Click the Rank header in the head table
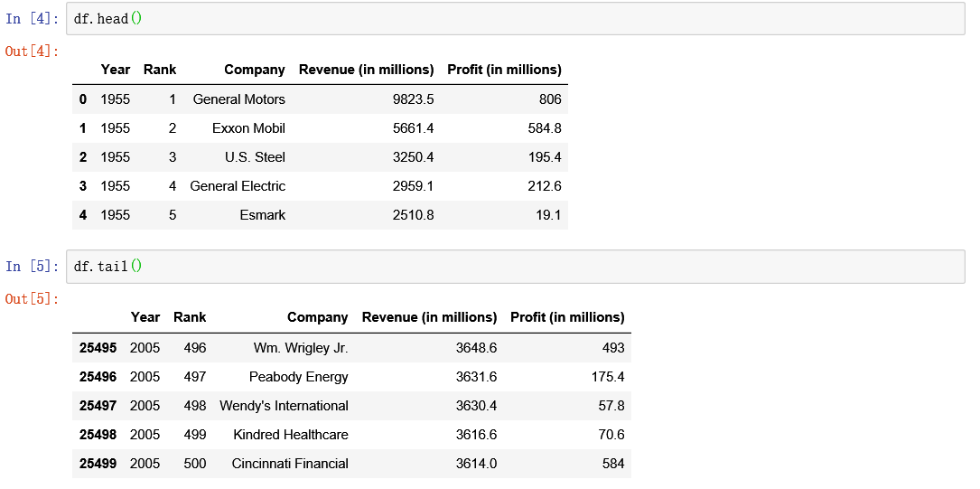Image resolution: width=980 pixels, height=489 pixels. [160, 70]
